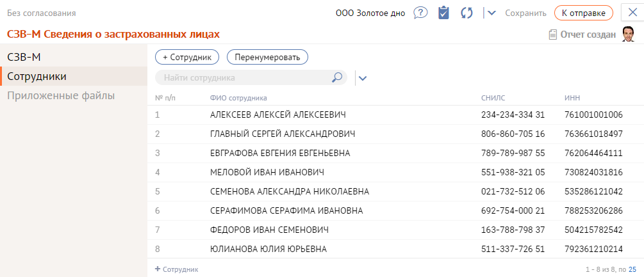Image resolution: width=644 pixels, height=277 pixels.
Task: Click the Сохранить button
Action: coord(525,13)
